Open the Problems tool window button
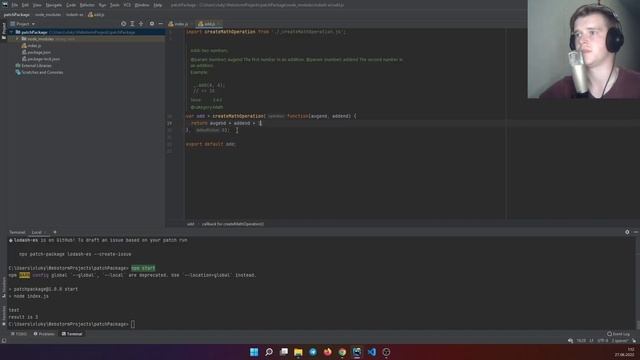Image resolution: width=640 pixels, height=360 pixels. 44,334
